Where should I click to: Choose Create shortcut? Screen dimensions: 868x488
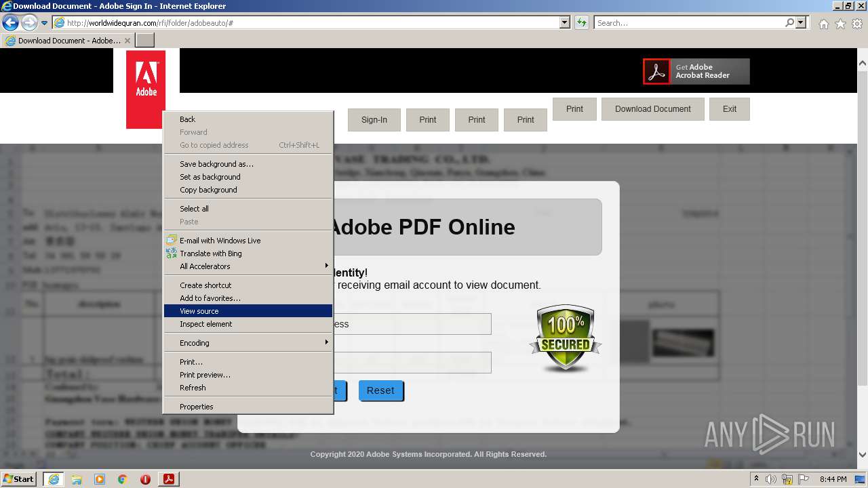[248, 285]
